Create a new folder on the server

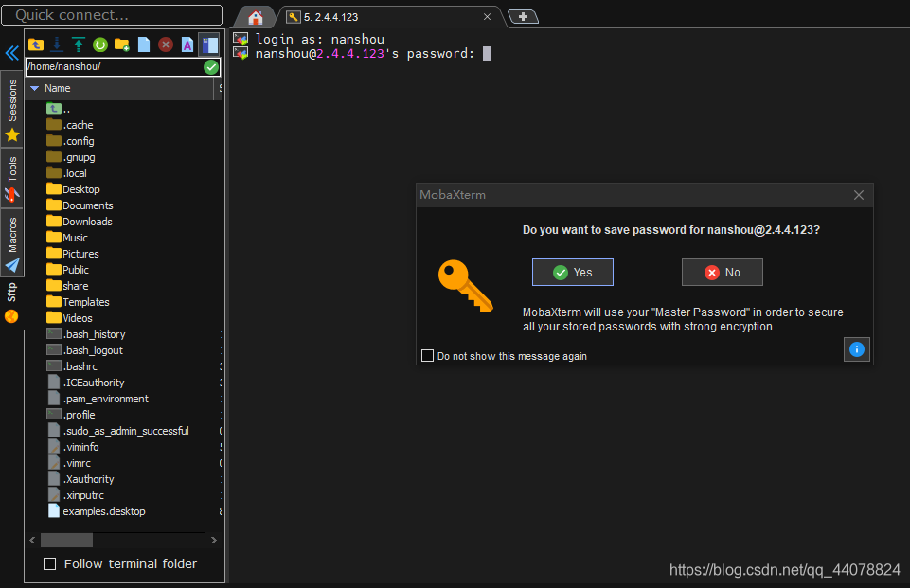pyautogui.click(x=119, y=45)
